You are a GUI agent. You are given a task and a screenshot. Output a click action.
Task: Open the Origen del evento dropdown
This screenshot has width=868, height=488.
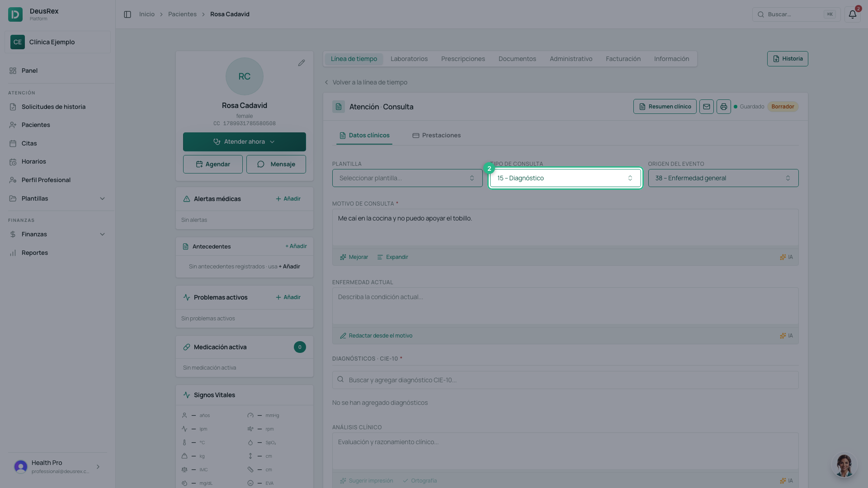point(723,178)
